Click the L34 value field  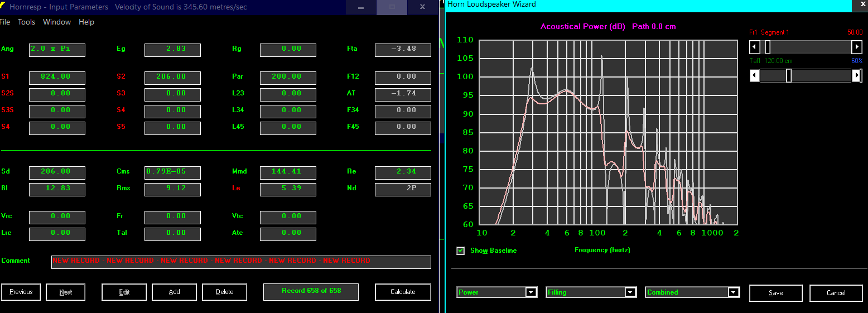(288, 111)
